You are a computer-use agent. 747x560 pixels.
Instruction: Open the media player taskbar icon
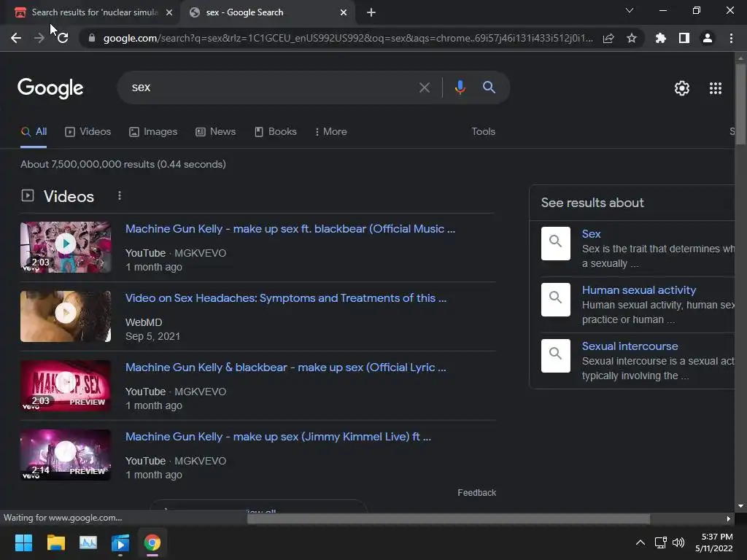(120, 542)
